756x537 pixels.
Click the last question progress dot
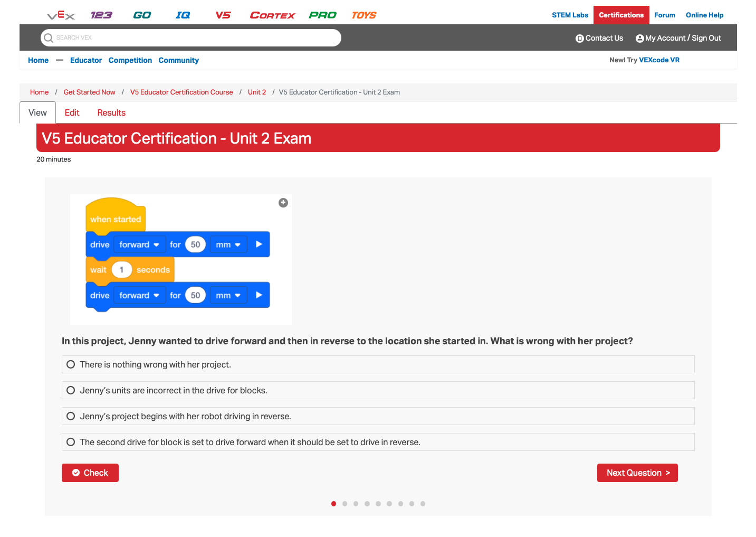[x=423, y=504]
